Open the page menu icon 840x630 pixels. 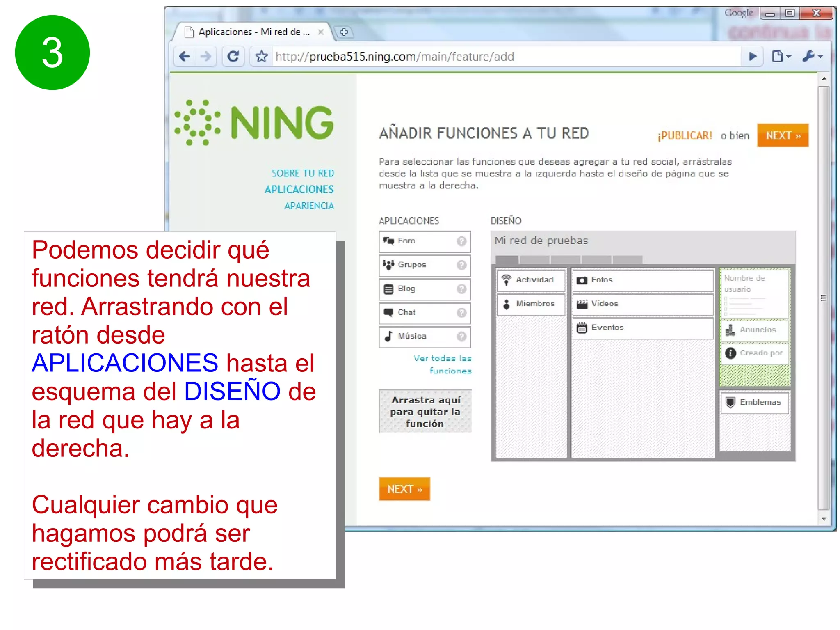pos(781,56)
